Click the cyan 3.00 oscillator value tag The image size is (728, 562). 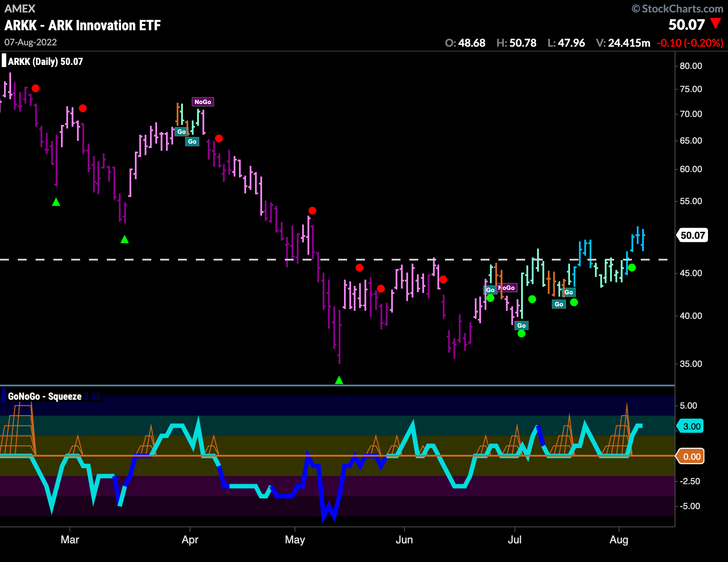coord(691,426)
